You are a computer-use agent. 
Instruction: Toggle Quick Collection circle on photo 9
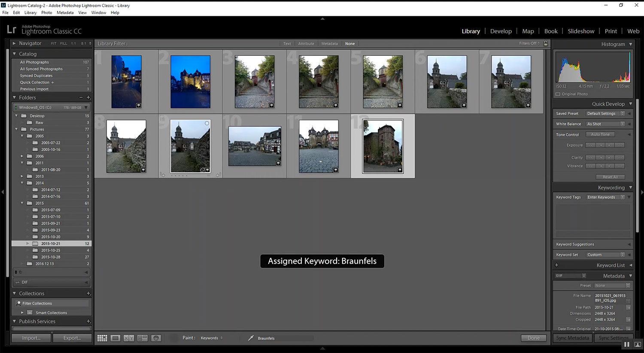[207, 123]
